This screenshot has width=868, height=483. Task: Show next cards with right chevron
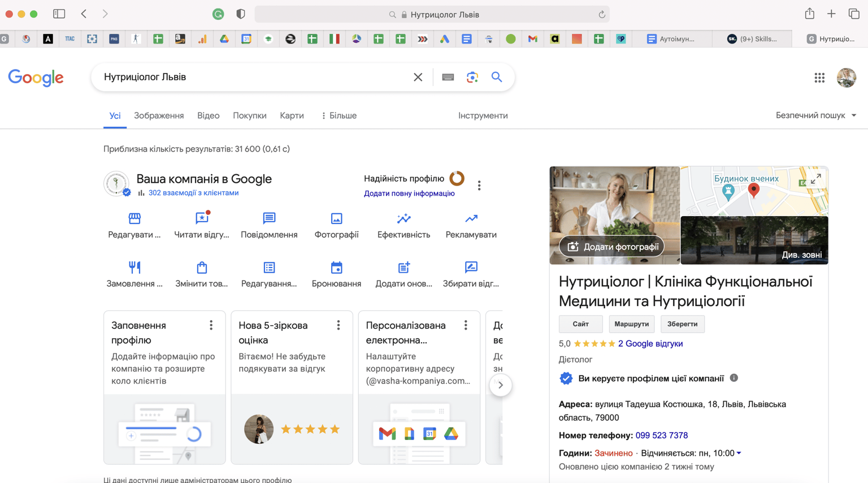[x=500, y=385]
